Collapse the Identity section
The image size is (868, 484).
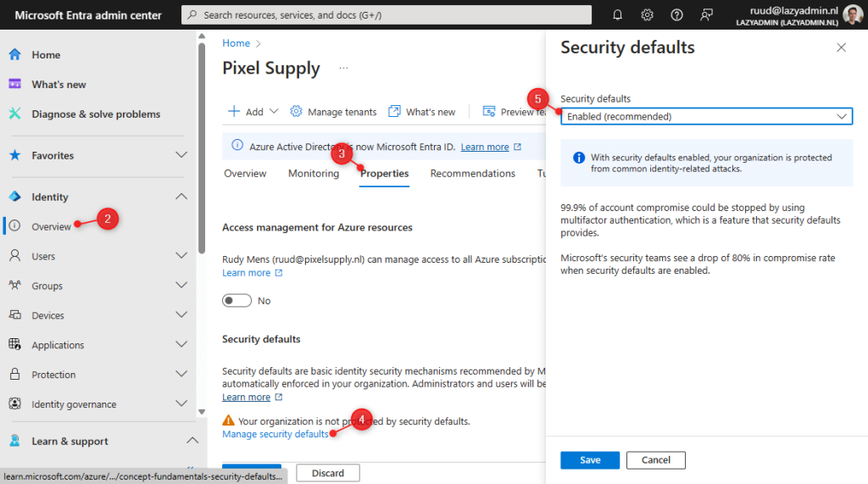coord(181,197)
